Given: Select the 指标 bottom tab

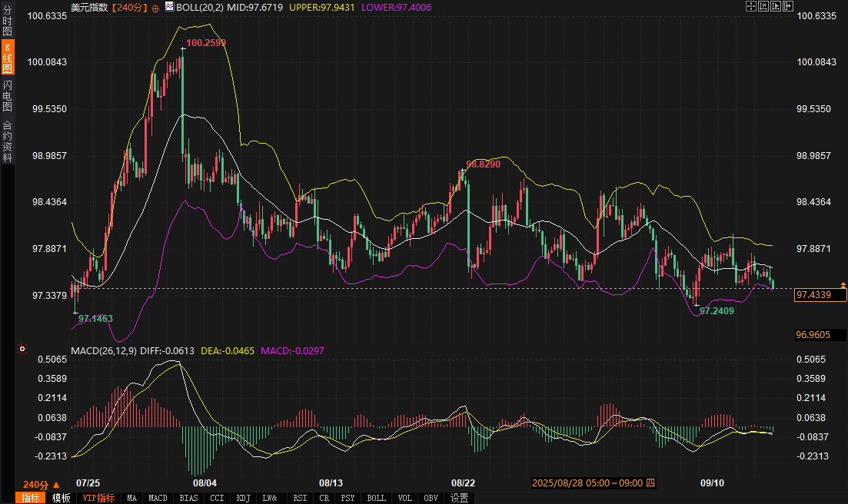Looking at the screenshot, I should (x=30, y=498).
